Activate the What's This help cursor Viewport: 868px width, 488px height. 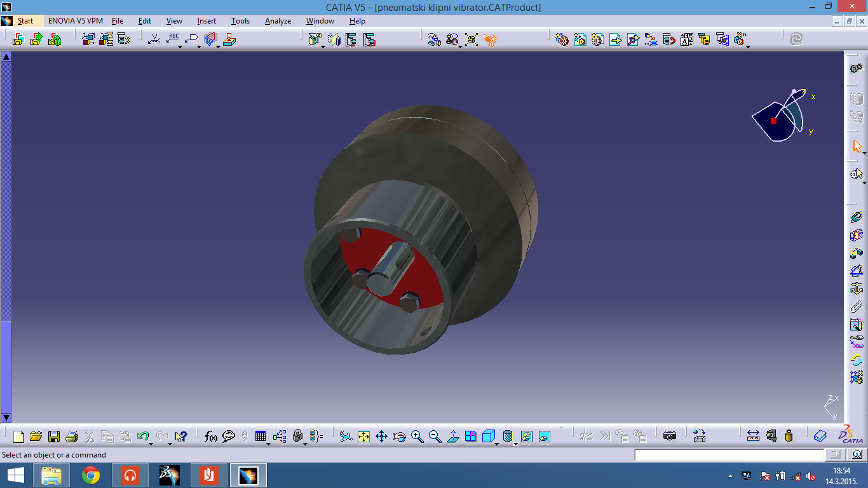click(x=181, y=437)
